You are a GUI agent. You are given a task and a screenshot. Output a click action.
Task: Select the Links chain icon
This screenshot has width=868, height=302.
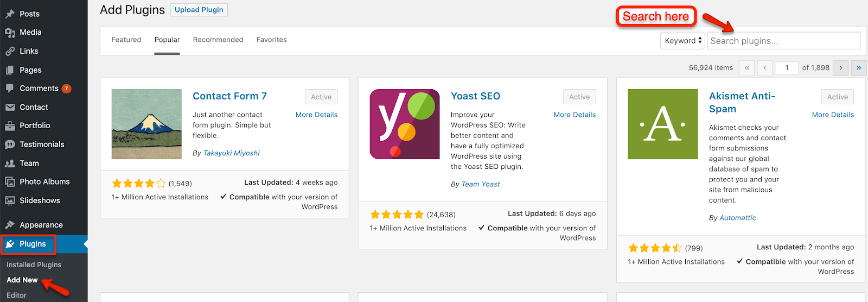click(10, 51)
